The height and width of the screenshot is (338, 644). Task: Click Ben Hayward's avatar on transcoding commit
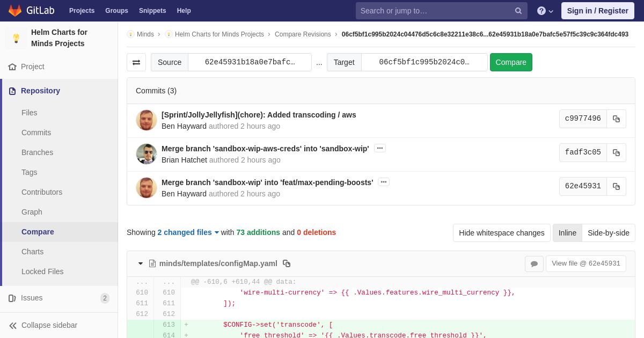(x=147, y=120)
